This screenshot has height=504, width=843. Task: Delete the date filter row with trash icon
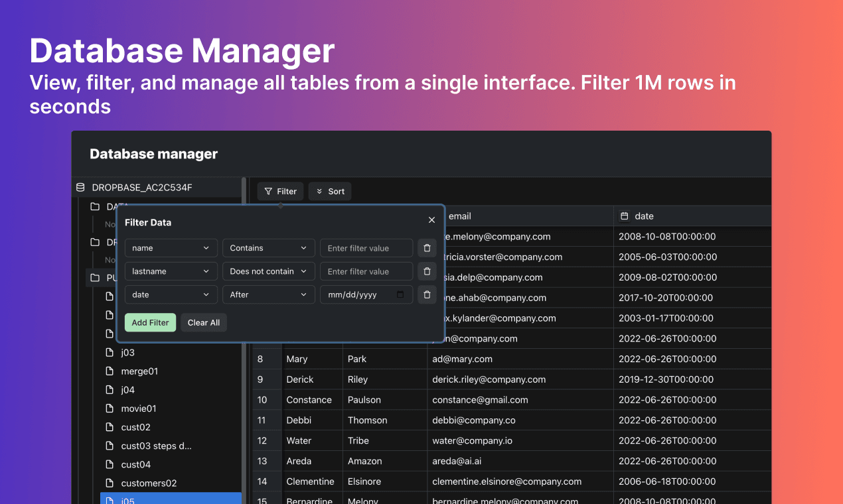427,294
